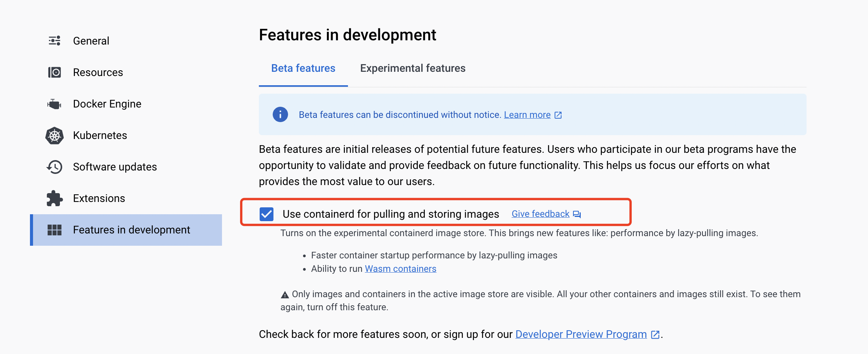Screen dimensions: 868x354
Task: Open the Docker Engine settings
Action: point(126,104)
